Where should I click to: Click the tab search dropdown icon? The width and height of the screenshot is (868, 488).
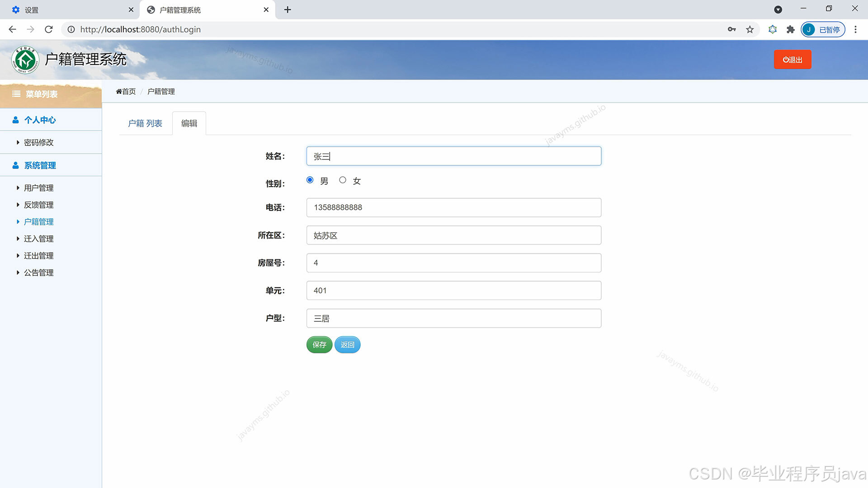coord(778,9)
